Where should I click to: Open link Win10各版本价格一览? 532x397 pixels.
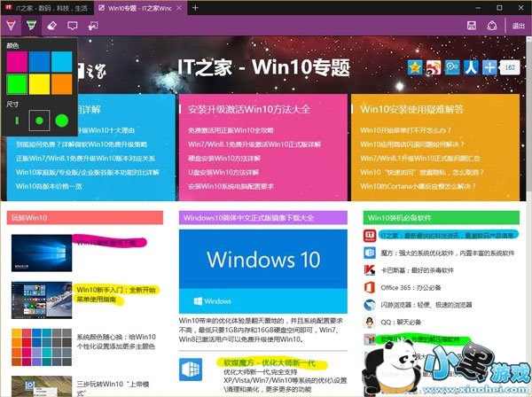tap(49, 186)
